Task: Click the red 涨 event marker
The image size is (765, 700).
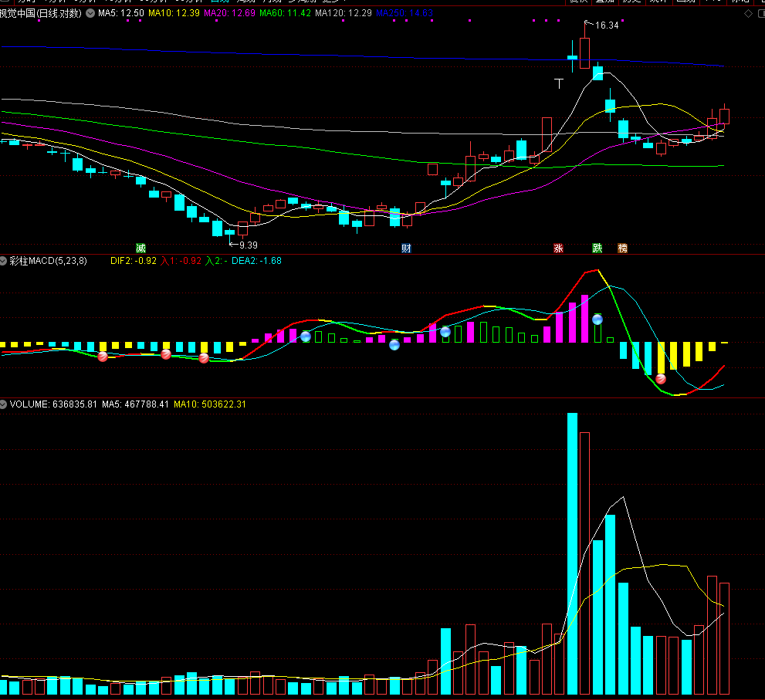Action: [x=559, y=248]
